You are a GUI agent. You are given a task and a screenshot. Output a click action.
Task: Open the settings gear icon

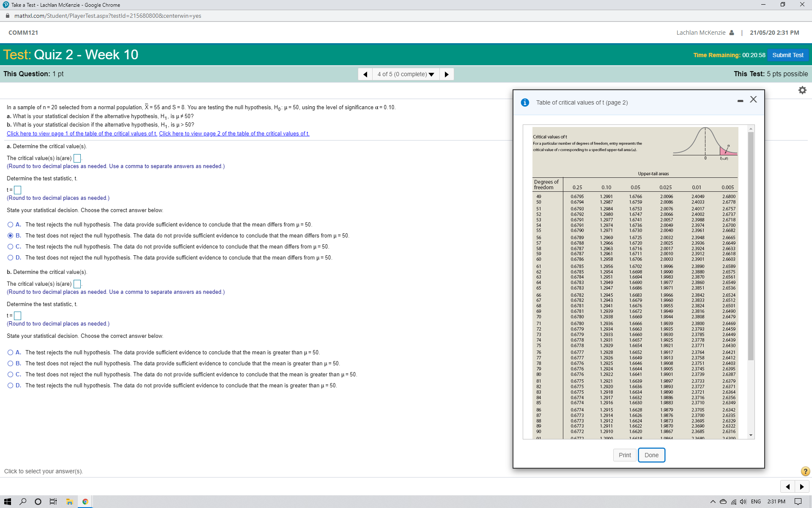click(x=802, y=90)
